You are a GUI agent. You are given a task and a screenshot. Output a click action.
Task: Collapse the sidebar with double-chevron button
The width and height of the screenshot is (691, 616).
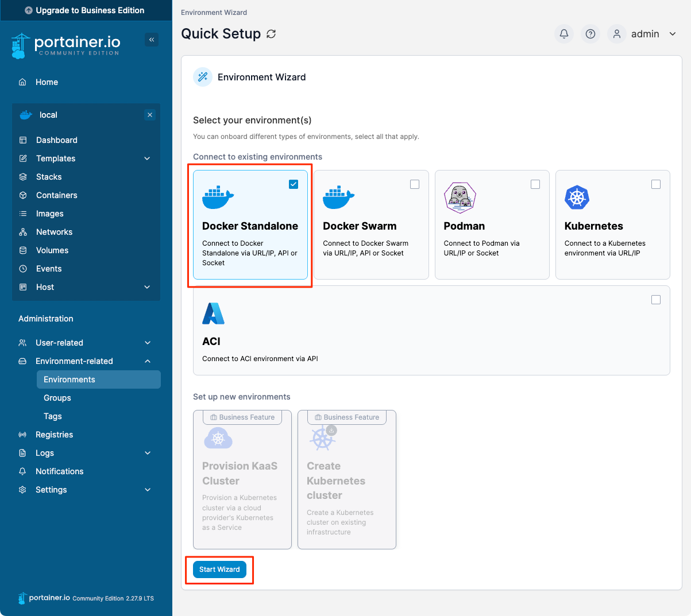pos(152,40)
